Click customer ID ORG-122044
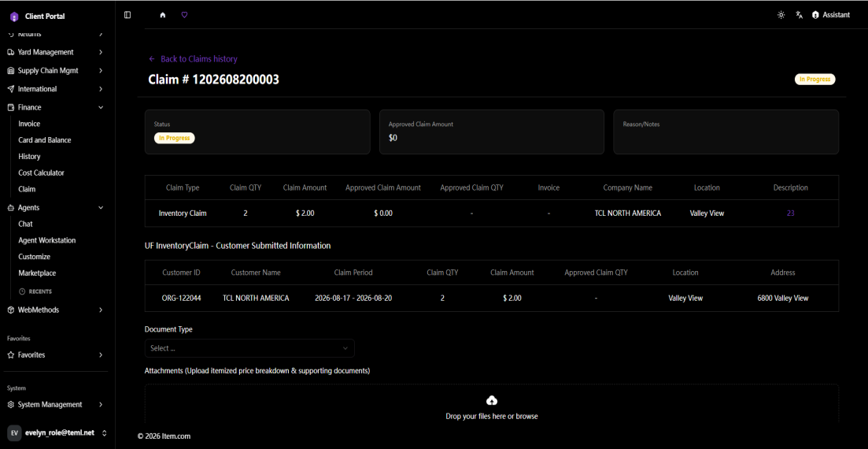 click(x=182, y=299)
